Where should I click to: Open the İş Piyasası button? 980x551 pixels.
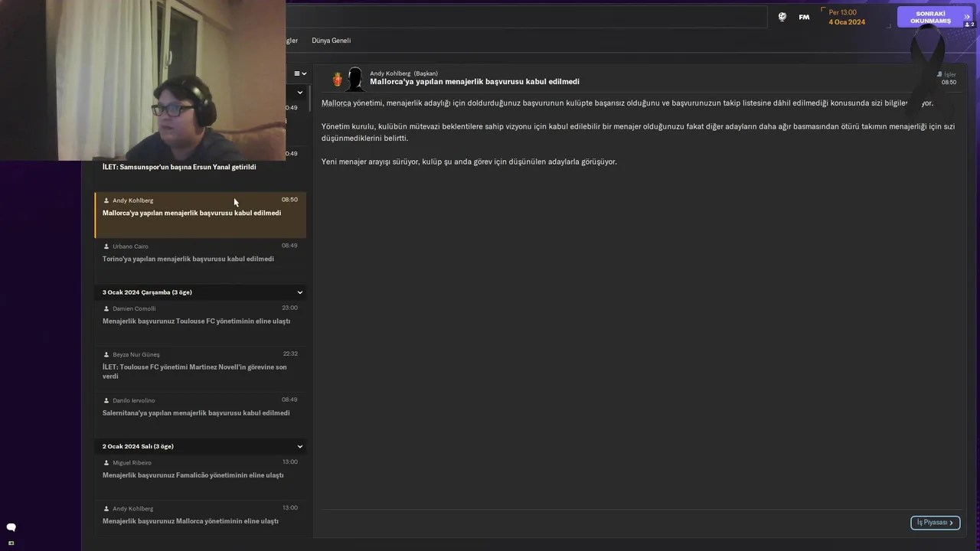tap(935, 523)
